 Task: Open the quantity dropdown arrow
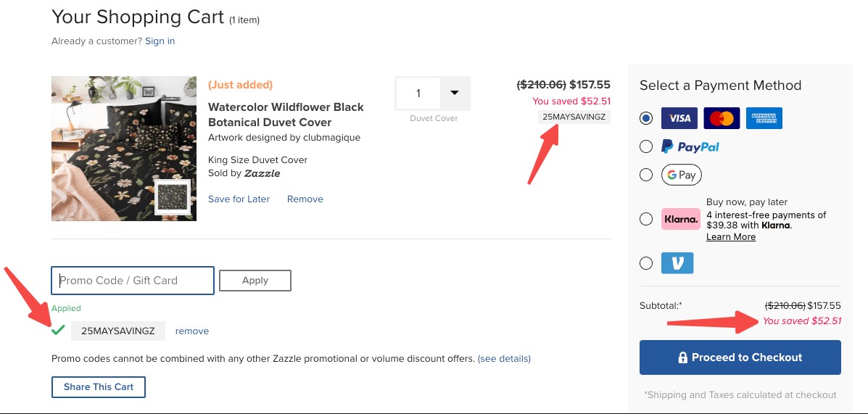[x=455, y=93]
